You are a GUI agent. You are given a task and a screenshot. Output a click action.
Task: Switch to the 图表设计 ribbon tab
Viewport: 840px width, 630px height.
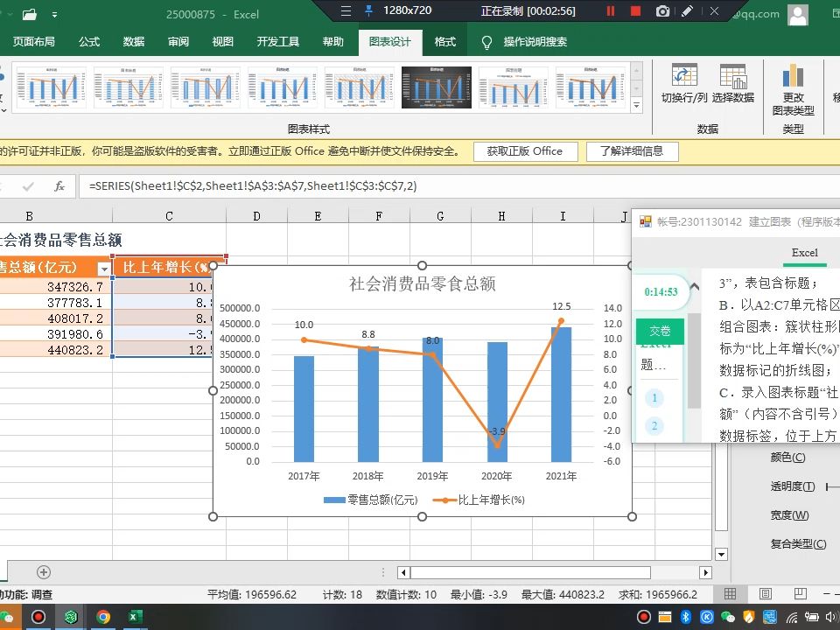(390, 40)
